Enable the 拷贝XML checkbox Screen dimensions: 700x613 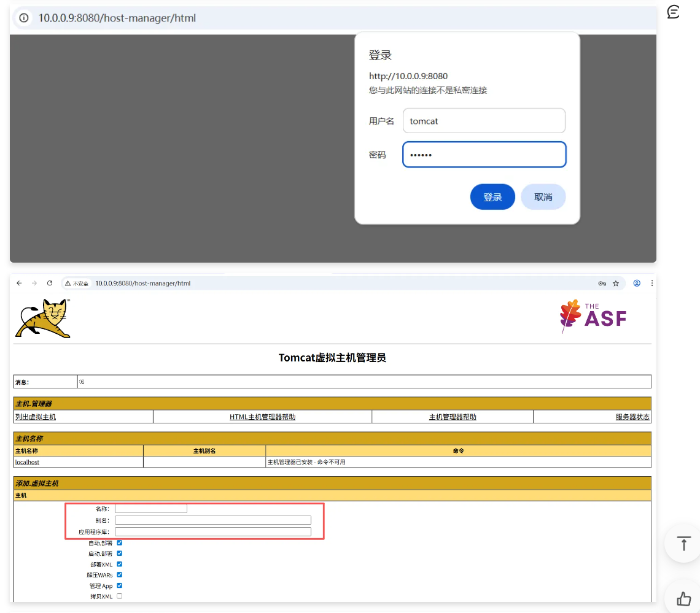click(x=120, y=596)
